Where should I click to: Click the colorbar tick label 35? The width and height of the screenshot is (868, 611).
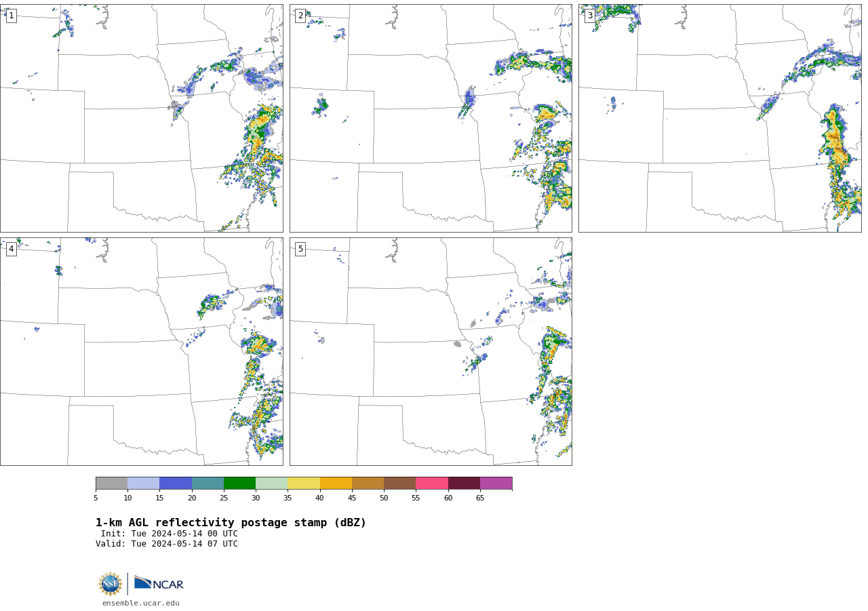pyautogui.click(x=288, y=498)
